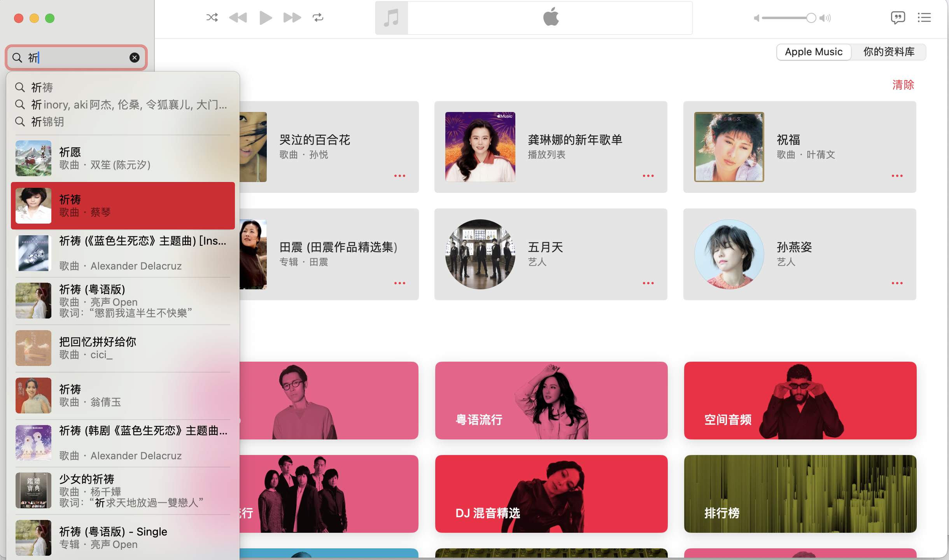Screen dimensions: 949x560
Task: Switch to the Apple Music tab
Action: 814,52
